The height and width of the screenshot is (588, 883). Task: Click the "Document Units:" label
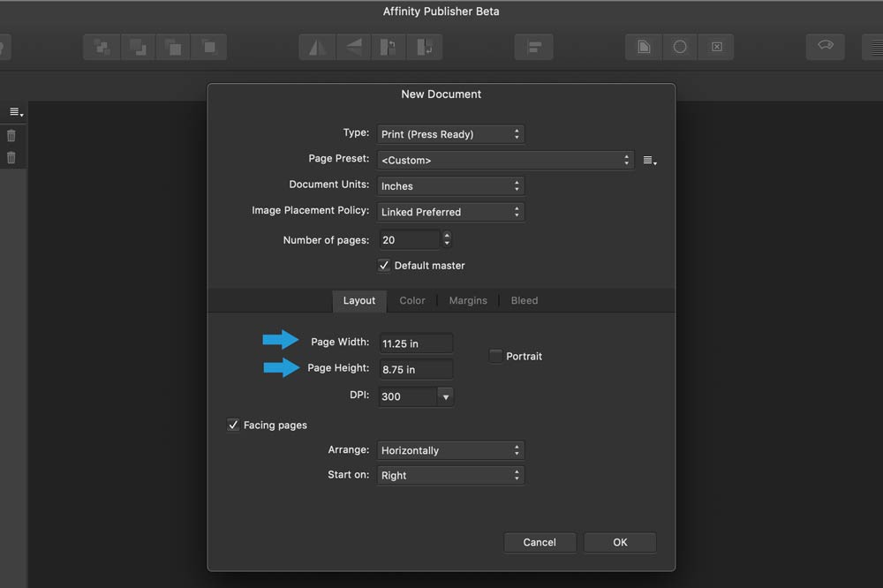coord(328,185)
